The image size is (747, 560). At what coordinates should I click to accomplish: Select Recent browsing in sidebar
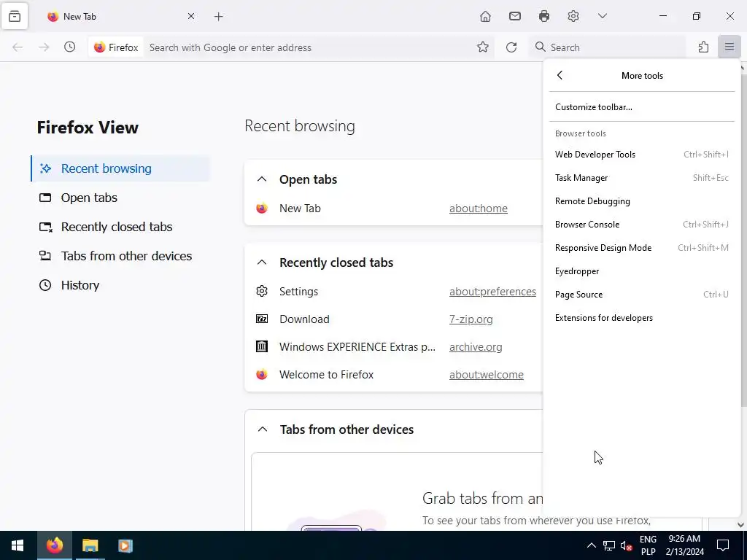(x=120, y=168)
